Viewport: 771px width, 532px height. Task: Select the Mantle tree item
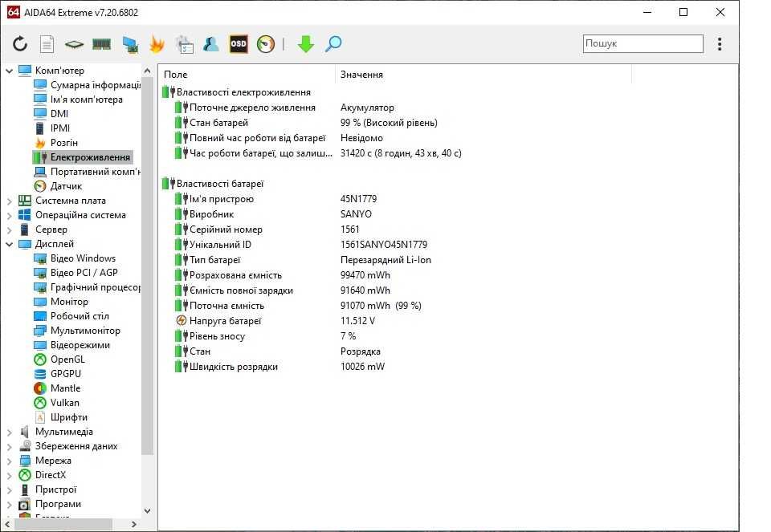point(57,388)
